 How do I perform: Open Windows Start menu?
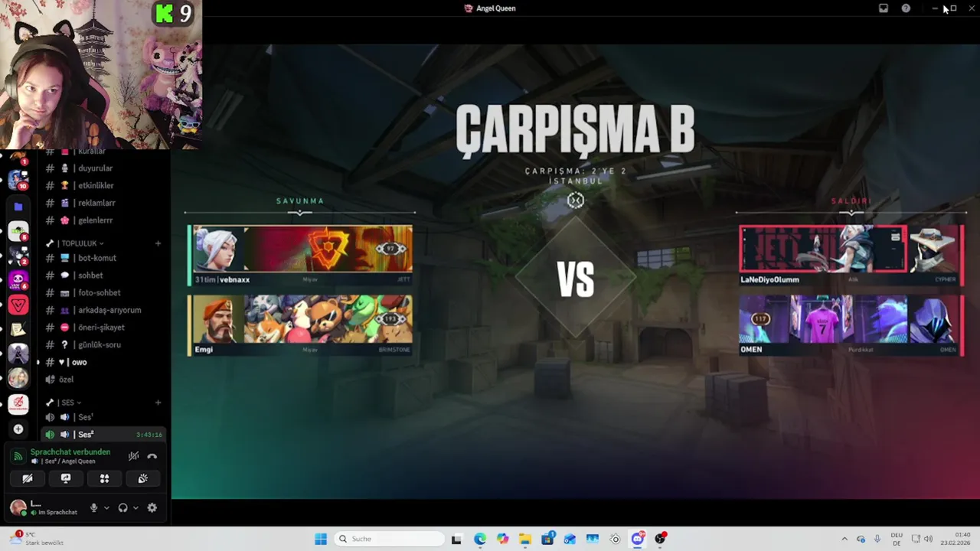click(x=321, y=539)
